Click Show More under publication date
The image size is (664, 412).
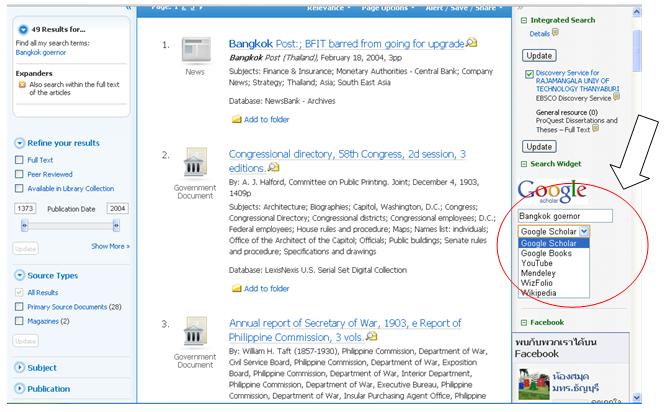pyautogui.click(x=110, y=246)
